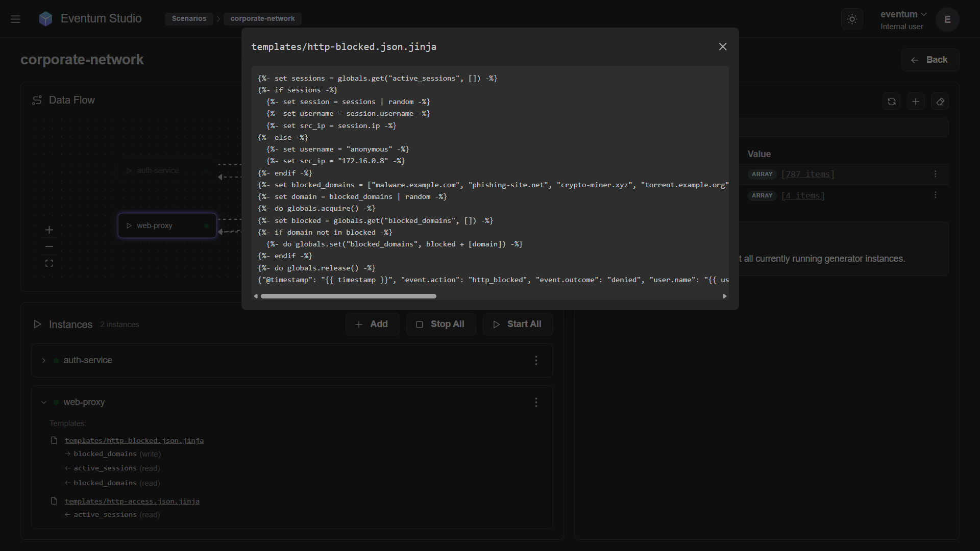This screenshot has width=980, height=551.
Task: Click the refresh globals icon
Action: coord(891,102)
